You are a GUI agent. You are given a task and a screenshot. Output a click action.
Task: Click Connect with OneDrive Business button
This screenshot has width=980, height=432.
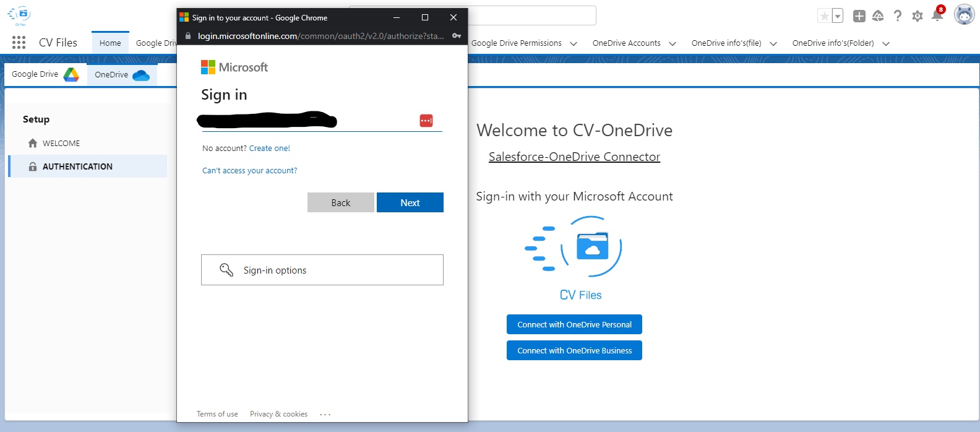pos(574,350)
